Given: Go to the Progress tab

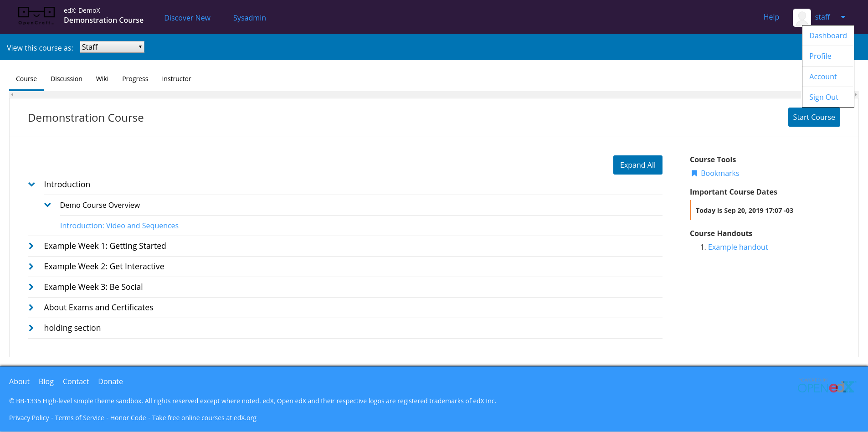Looking at the screenshot, I should click(x=135, y=79).
